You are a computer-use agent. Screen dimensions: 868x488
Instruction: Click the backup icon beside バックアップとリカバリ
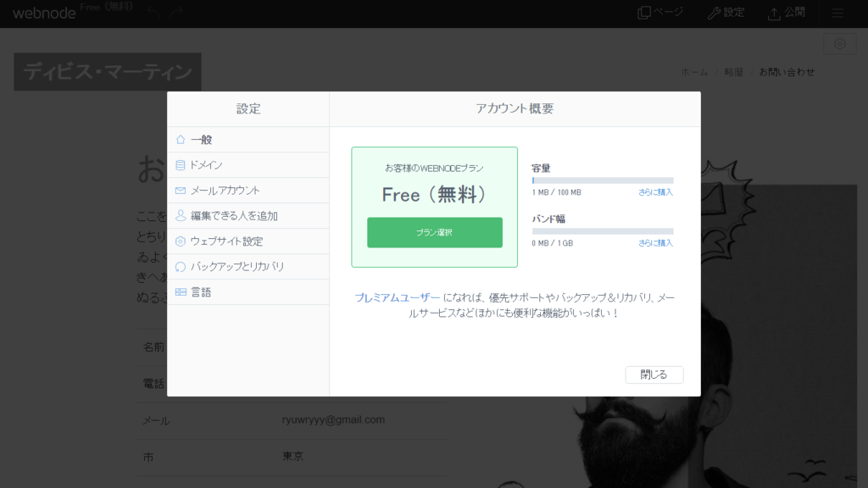coord(181,267)
